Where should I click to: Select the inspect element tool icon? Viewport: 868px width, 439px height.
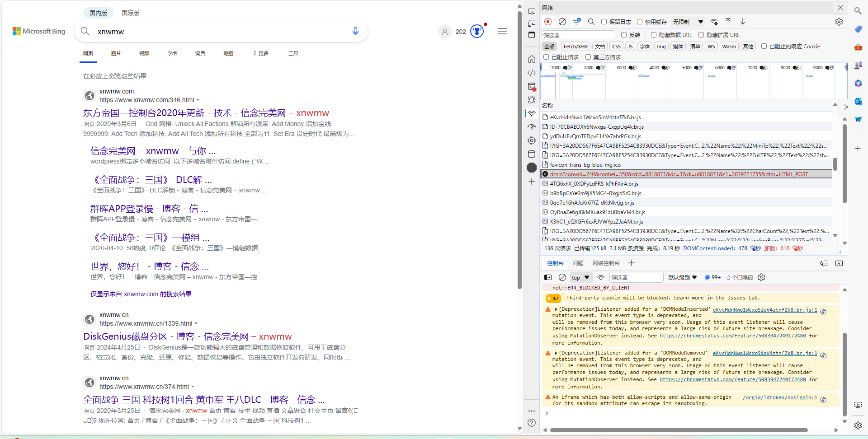tap(532, 11)
